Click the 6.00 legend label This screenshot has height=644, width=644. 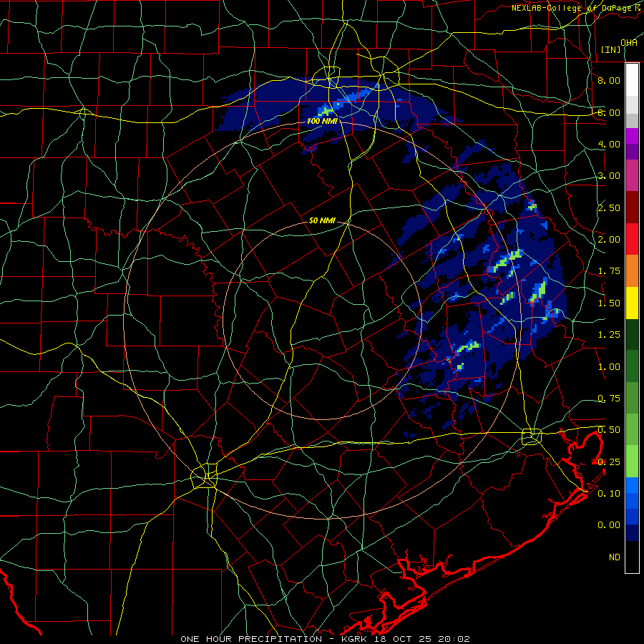(x=609, y=112)
